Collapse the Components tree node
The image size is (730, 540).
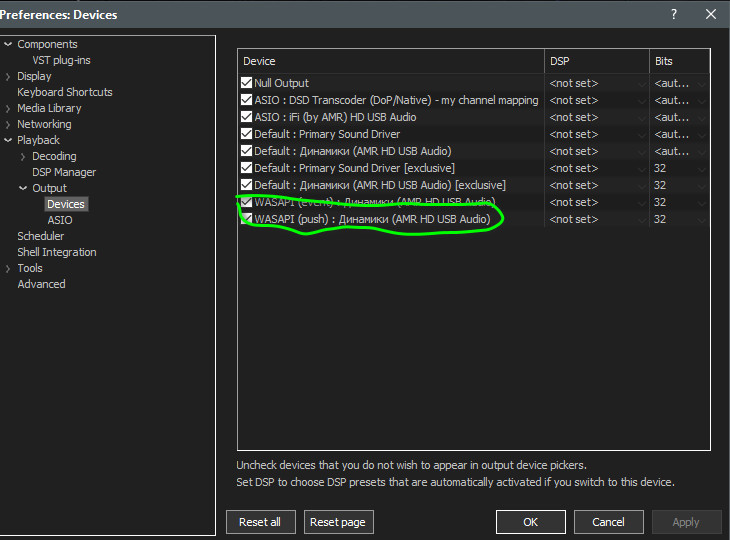click(8, 44)
